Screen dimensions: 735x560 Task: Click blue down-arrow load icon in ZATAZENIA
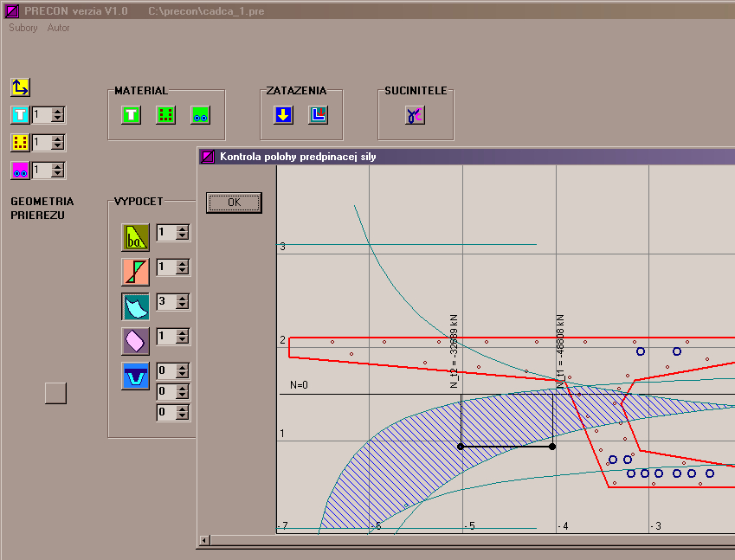tap(283, 115)
